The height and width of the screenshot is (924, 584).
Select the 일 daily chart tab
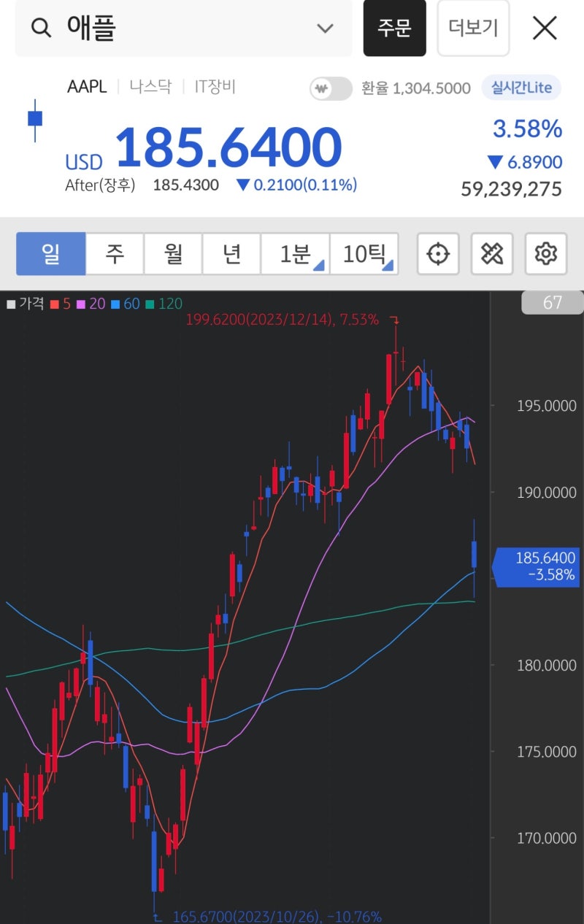point(51,254)
